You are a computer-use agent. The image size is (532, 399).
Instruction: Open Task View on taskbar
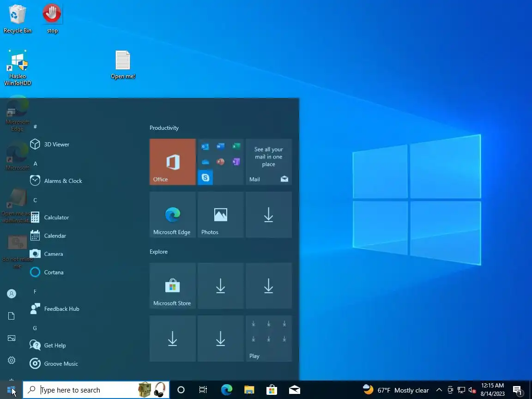pos(203,390)
